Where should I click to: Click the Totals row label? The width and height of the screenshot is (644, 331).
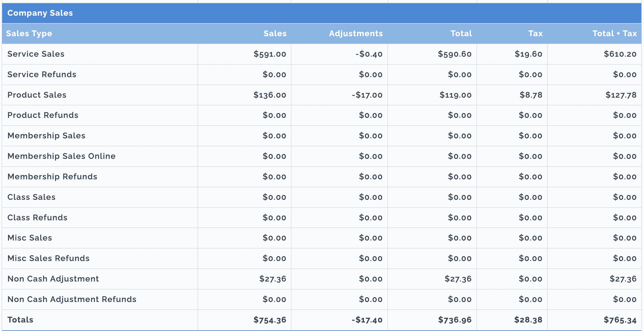tap(20, 320)
